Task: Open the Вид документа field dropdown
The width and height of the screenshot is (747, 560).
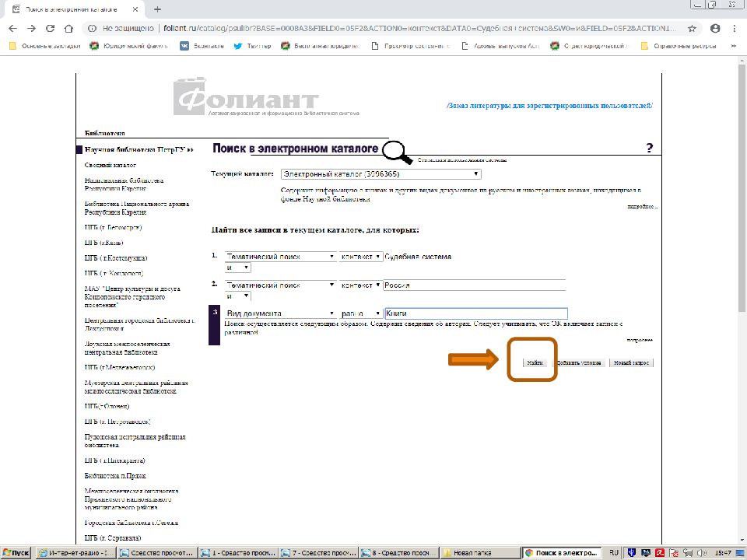Action: [280, 313]
